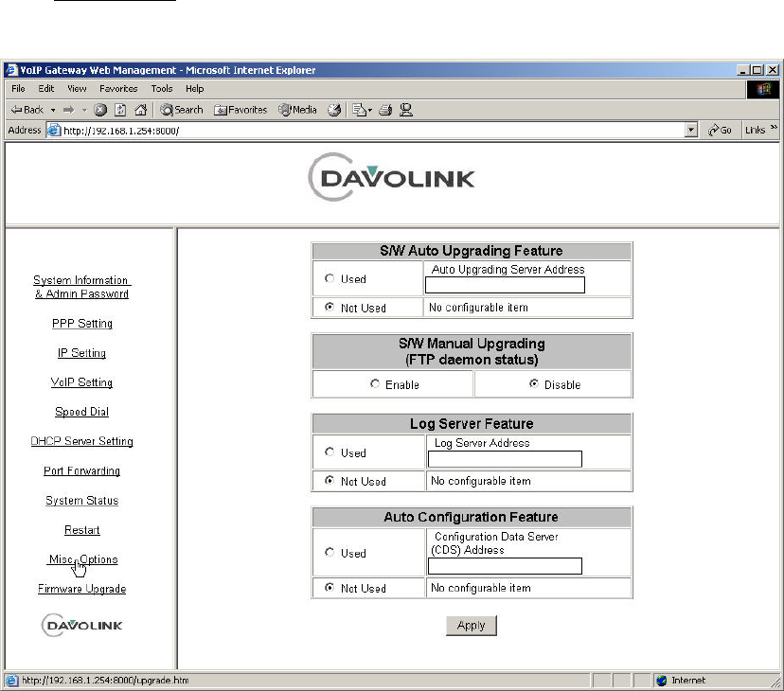Click the Log Server Address field
The width and height of the screenshot is (784, 691).
(505, 459)
